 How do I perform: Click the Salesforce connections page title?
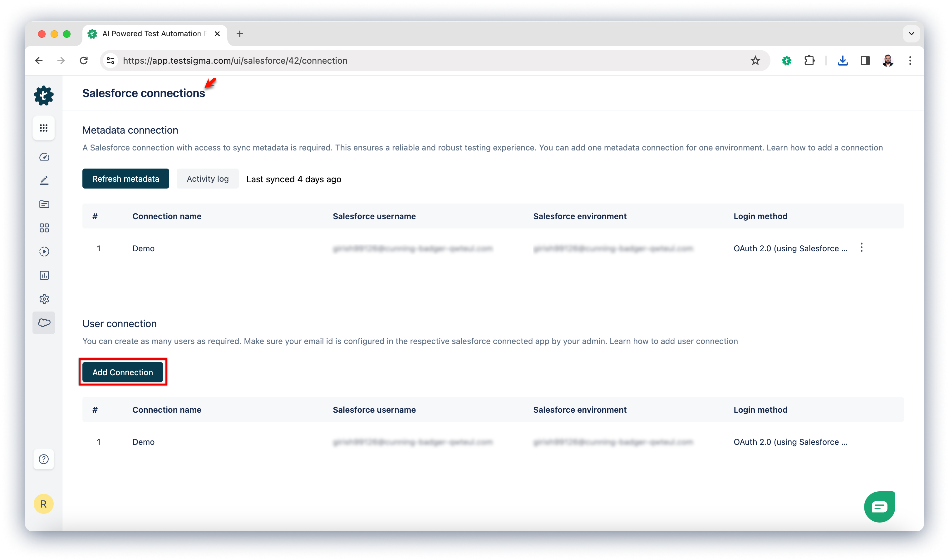pos(144,93)
